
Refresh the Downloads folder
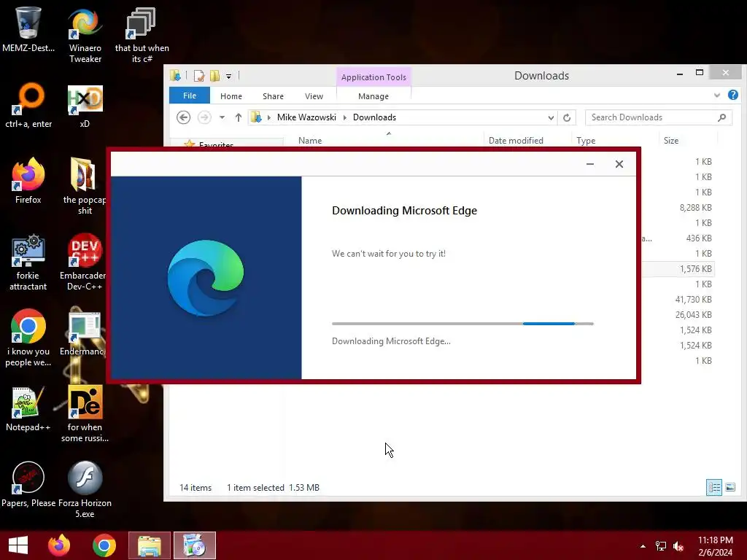coord(566,117)
